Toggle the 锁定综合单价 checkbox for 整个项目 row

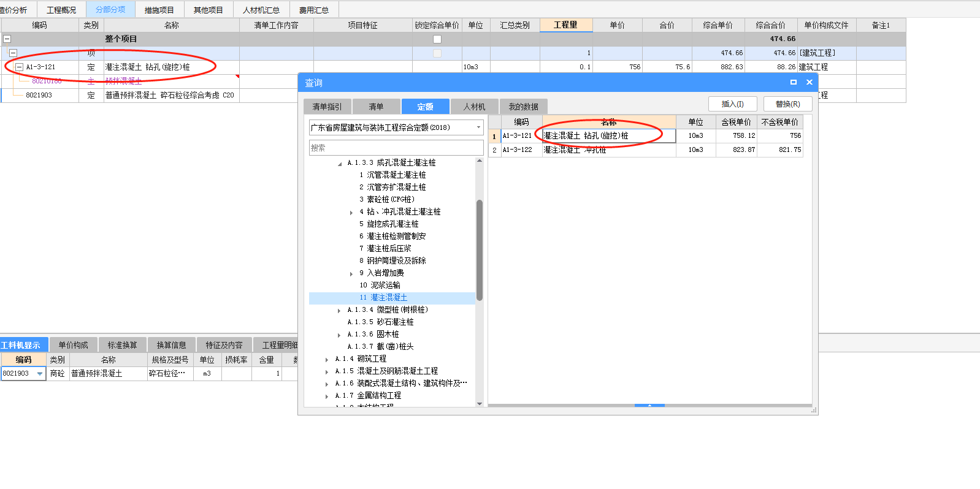coord(437,39)
